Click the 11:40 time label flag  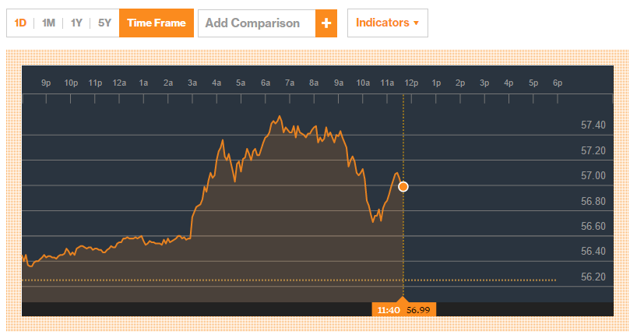tap(388, 310)
